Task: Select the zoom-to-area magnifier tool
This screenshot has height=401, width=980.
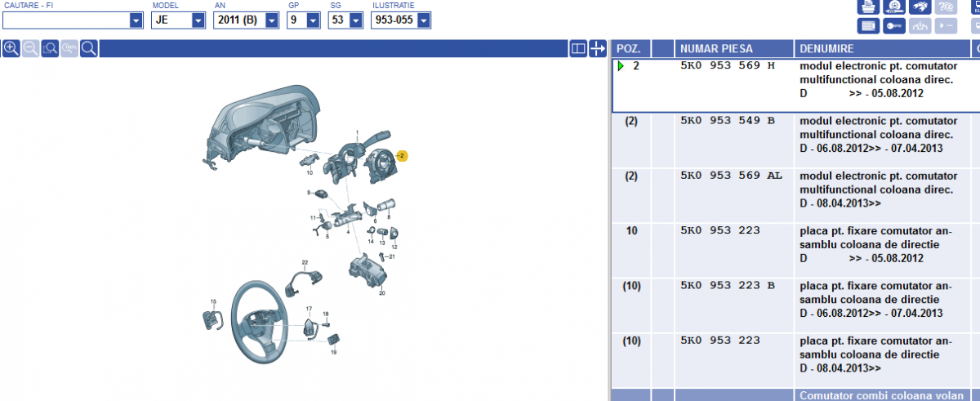Action: (x=50, y=49)
